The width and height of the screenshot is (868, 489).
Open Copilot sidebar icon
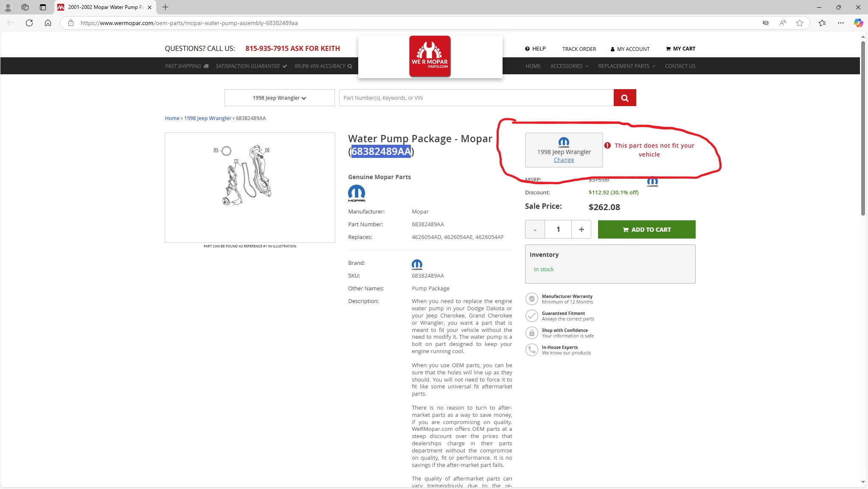coord(858,23)
